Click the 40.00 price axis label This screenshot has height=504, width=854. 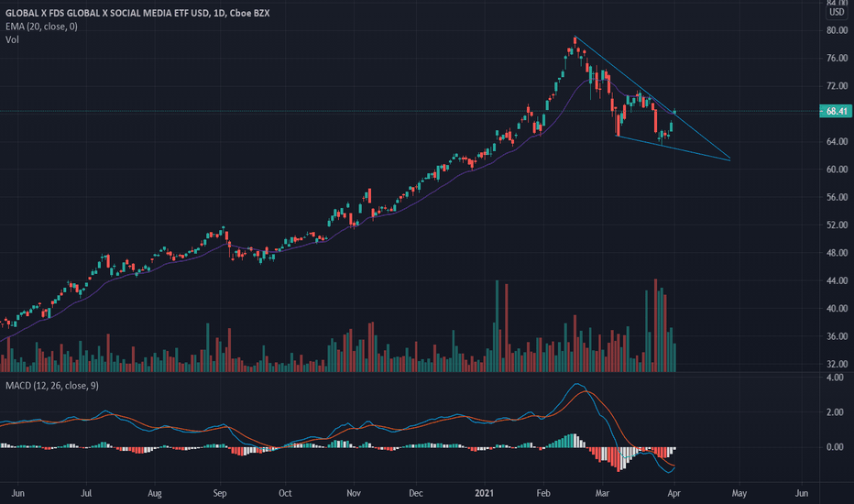click(837, 309)
